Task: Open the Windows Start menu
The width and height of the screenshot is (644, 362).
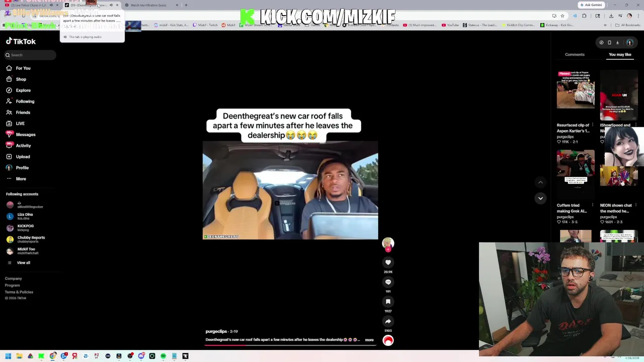Action: pyautogui.click(x=8, y=356)
